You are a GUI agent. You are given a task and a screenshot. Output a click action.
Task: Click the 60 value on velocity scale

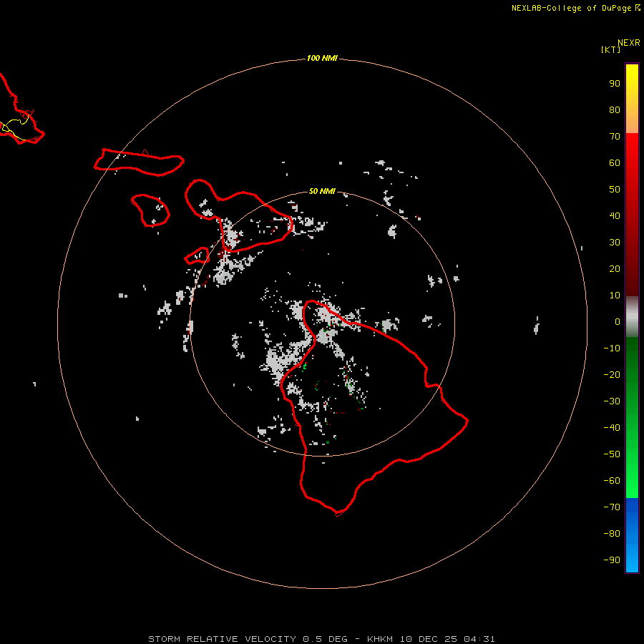point(615,163)
